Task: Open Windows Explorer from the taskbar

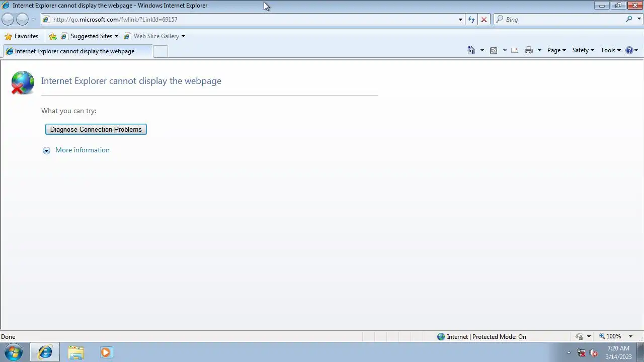Action: [76, 352]
